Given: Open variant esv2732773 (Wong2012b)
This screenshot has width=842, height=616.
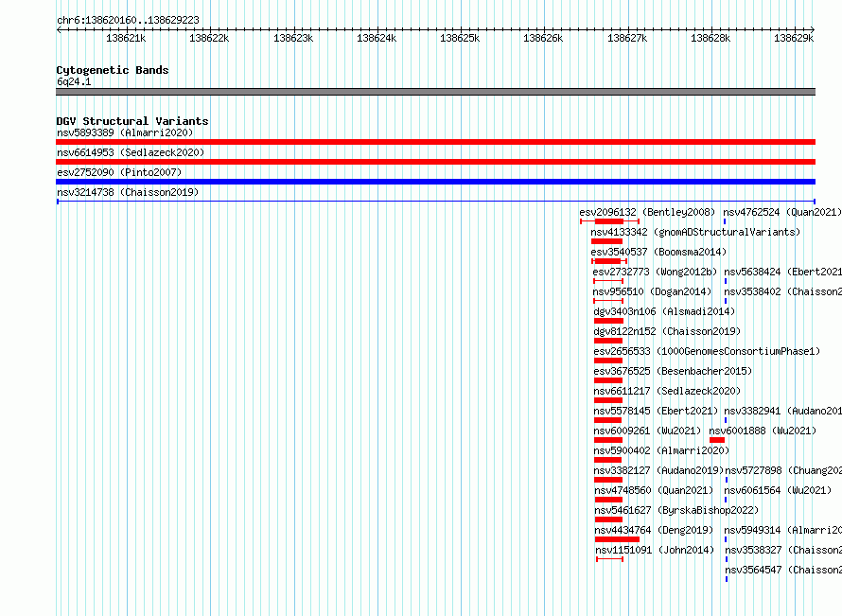Looking at the screenshot, I should click(x=655, y=272).
